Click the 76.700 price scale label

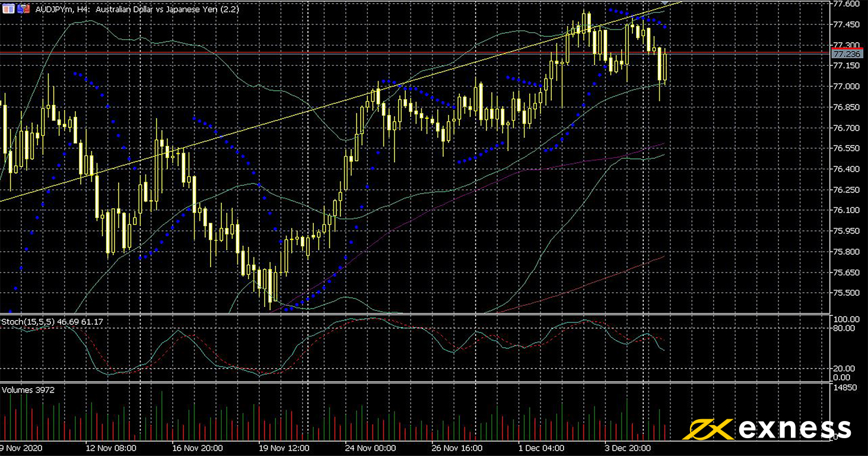point(845,128)
